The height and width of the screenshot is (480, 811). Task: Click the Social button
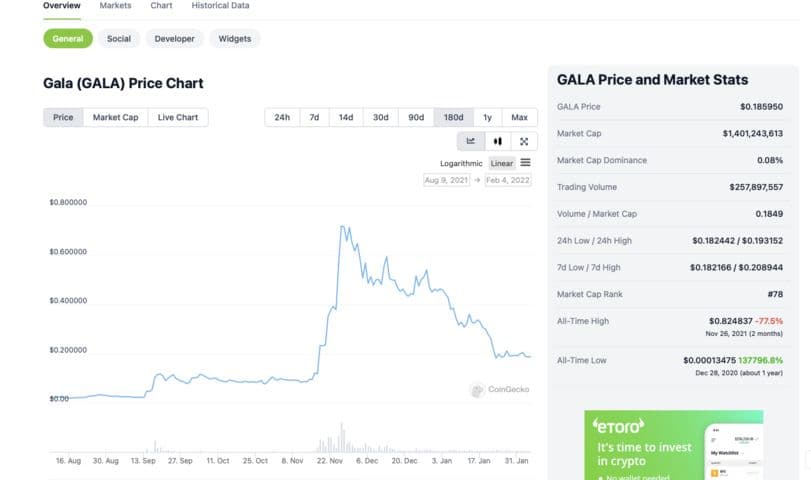(x=119, y=39)
